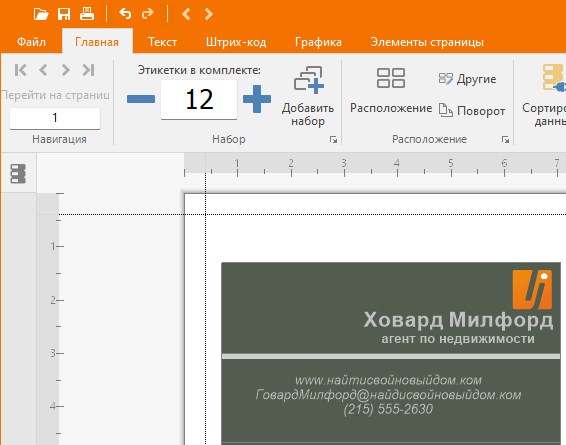Click the Поворот rotation option

click(x=472, y=110)
